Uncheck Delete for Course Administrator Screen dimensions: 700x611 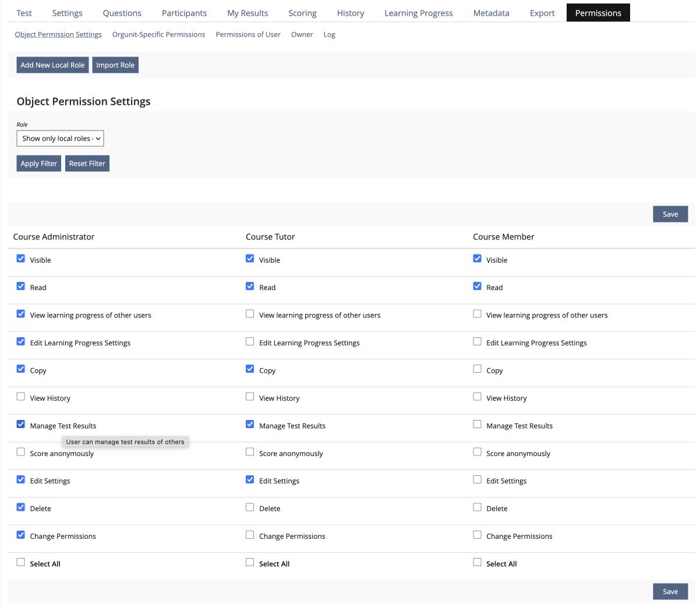click(20, 507)
